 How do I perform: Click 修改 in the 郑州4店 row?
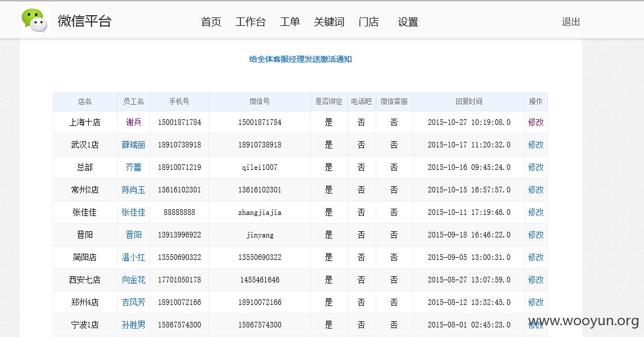pyautogui.click(x=535, y=302)
